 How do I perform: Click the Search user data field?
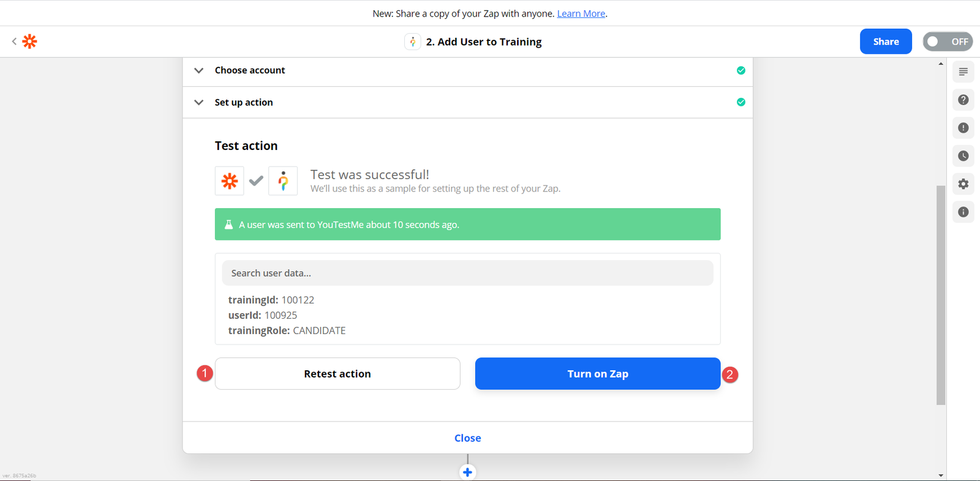[467, 273]
